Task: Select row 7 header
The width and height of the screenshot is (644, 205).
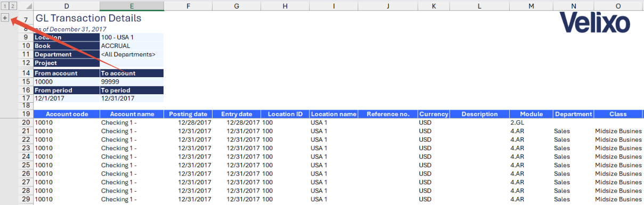Action: [25, 19]
